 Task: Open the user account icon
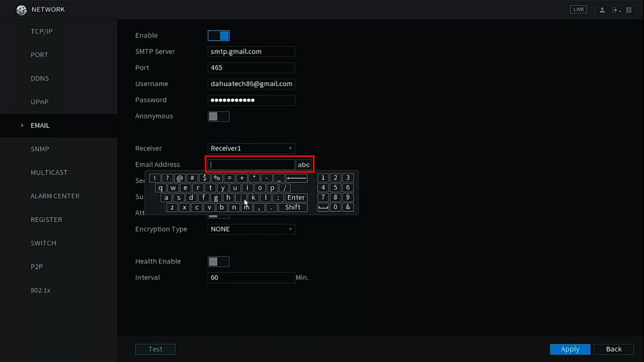coord(602,10)
